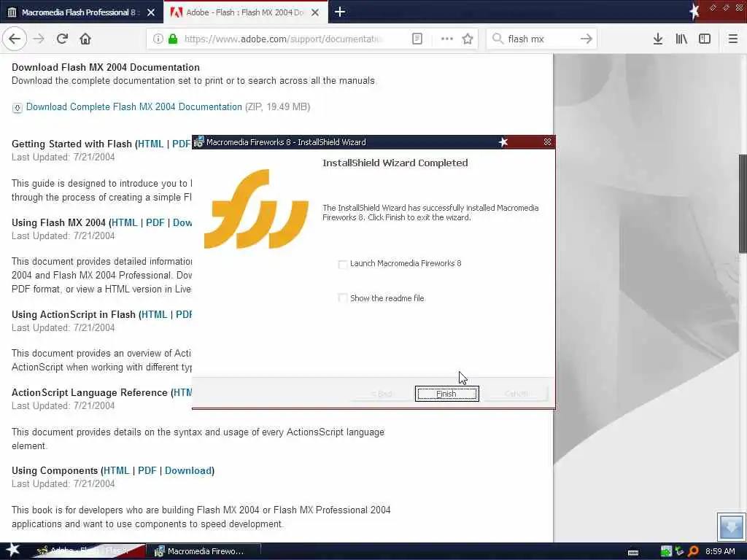Open Getting Started with Flash HTML link
Screen dimensions: 747x560
click(x=150, y=144)
